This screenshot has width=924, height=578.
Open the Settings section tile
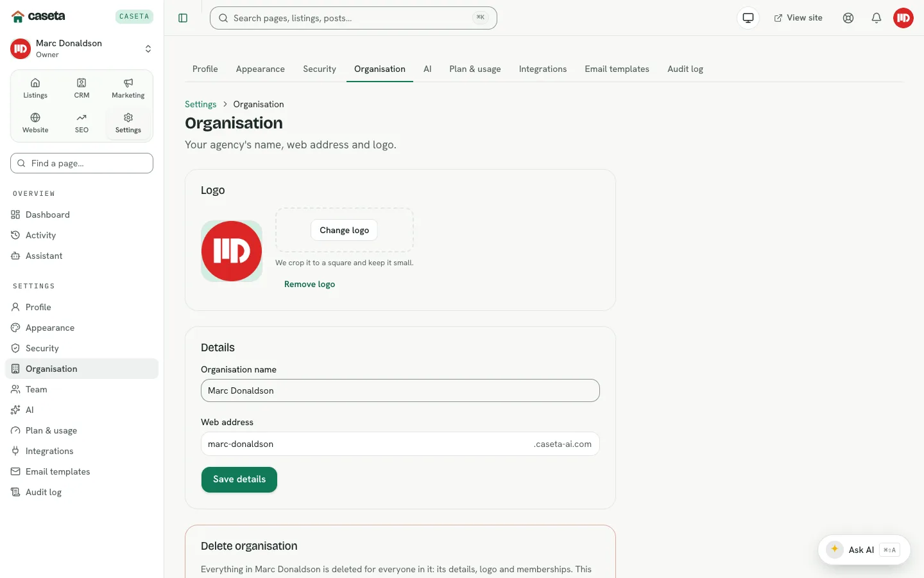tap(128, 123)
